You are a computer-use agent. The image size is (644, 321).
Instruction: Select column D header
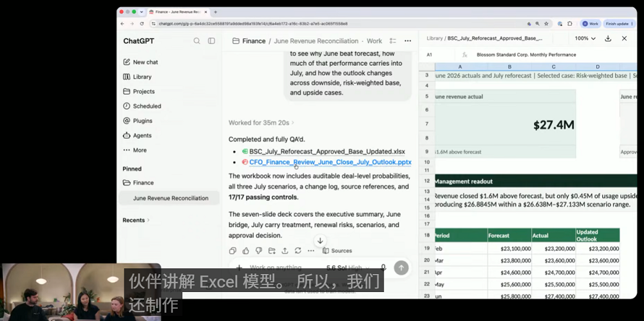tap(598, 67)
